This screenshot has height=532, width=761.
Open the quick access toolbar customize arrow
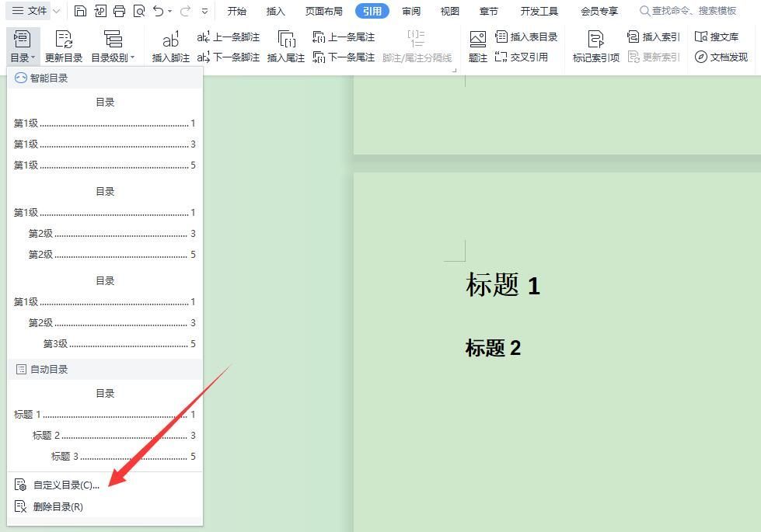[x=204, y=11]
